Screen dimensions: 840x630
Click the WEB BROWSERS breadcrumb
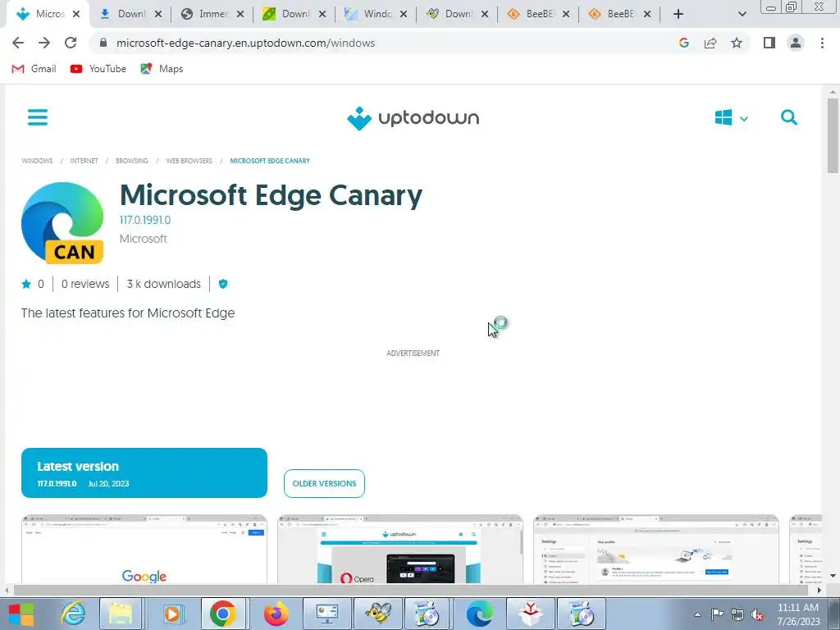click(x=189, y=161)
